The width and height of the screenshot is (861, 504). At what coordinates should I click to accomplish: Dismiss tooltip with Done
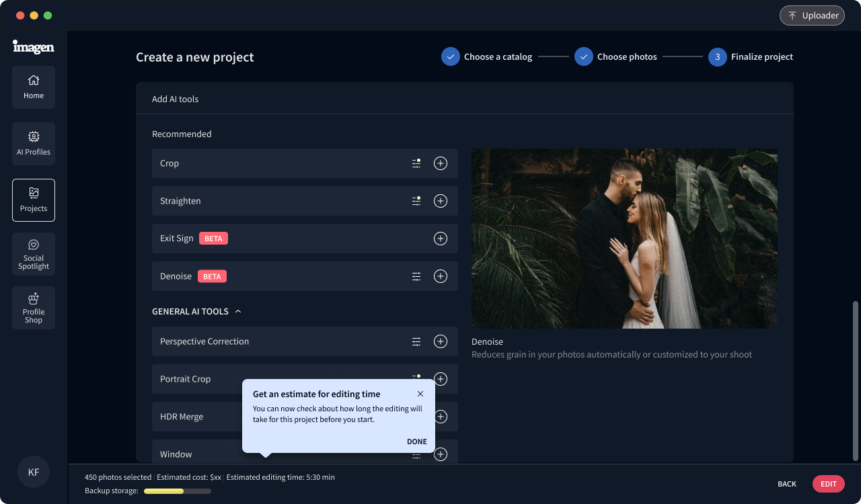point(416,442)
